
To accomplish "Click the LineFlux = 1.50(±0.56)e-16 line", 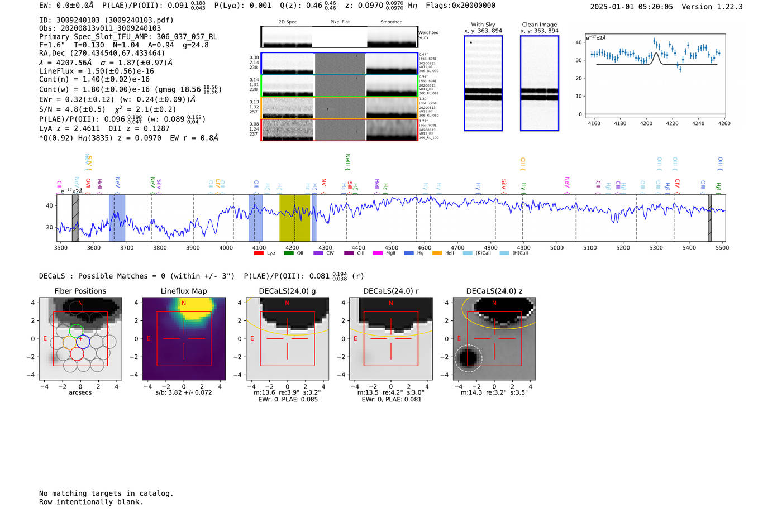I will click(x=97, y=71).
